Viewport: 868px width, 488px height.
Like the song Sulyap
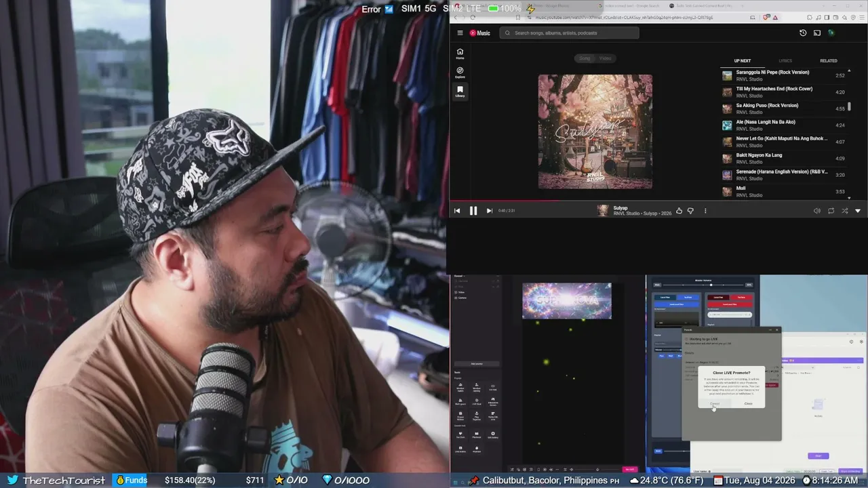coord(679,211)
